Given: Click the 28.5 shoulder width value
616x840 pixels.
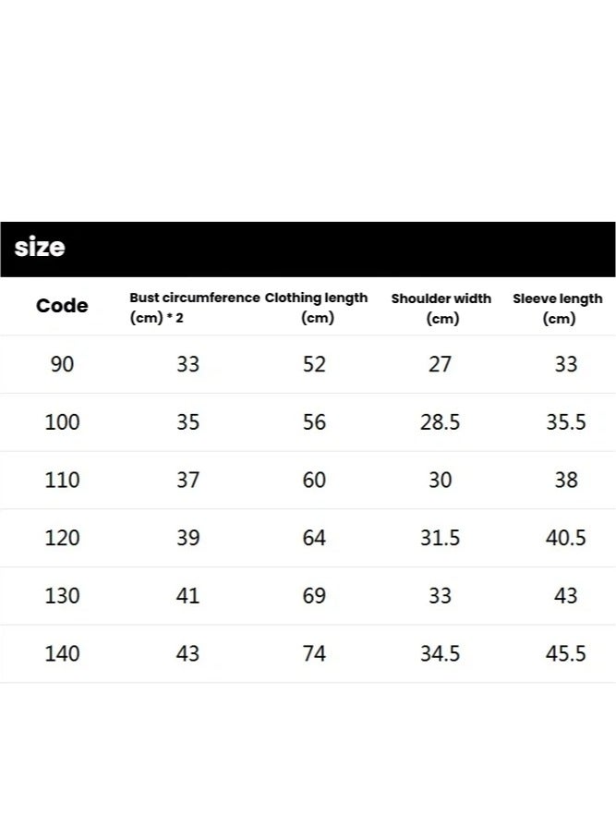Looking at the screenshot, I should coord(441,422).
